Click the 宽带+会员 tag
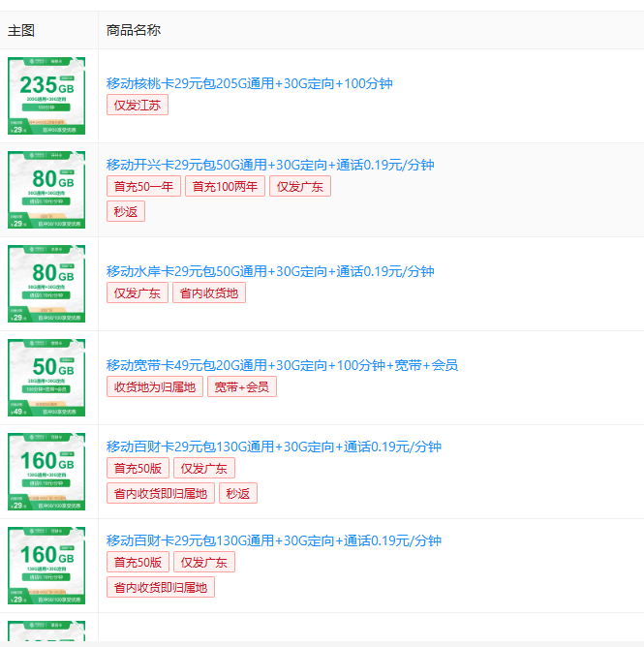The height and width of the screenshot is (647, 644). [x=242, y=386]
